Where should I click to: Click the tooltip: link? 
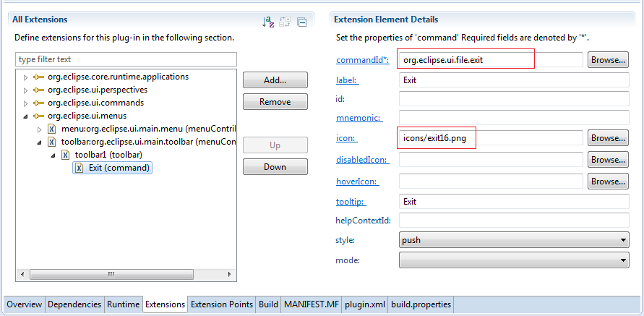point(351,202)
